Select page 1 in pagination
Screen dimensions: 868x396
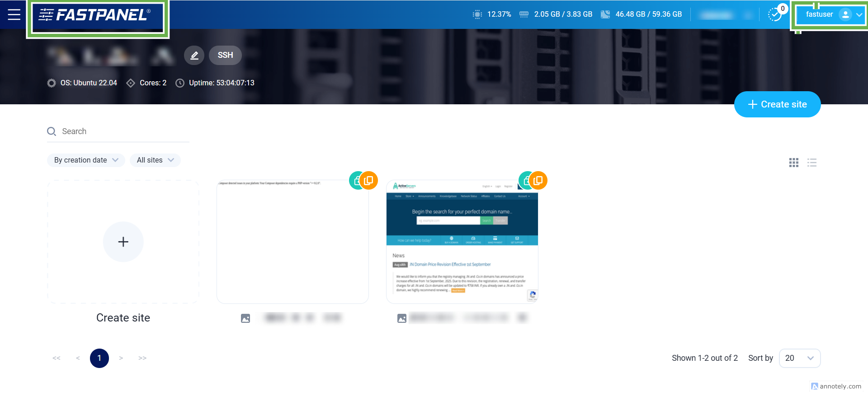[x=99, y=358]
